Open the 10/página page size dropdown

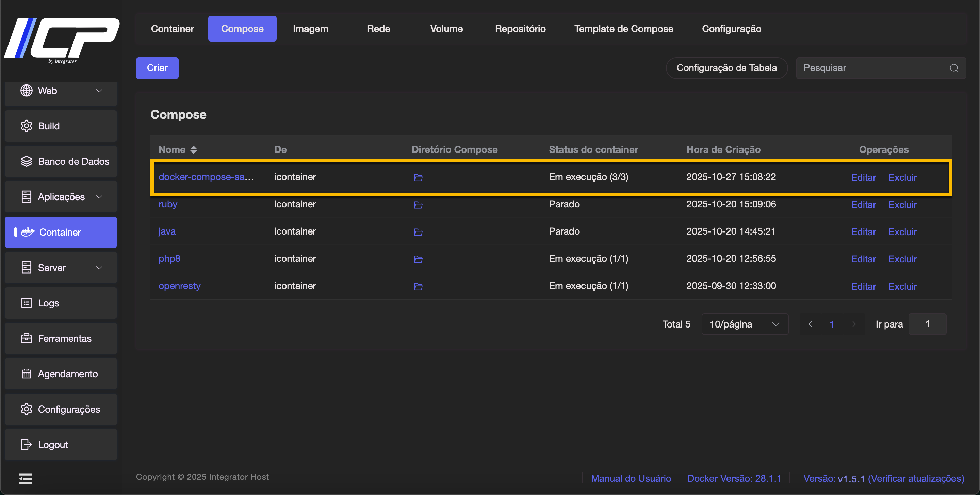pyautogui.click(x=745, y=324)
